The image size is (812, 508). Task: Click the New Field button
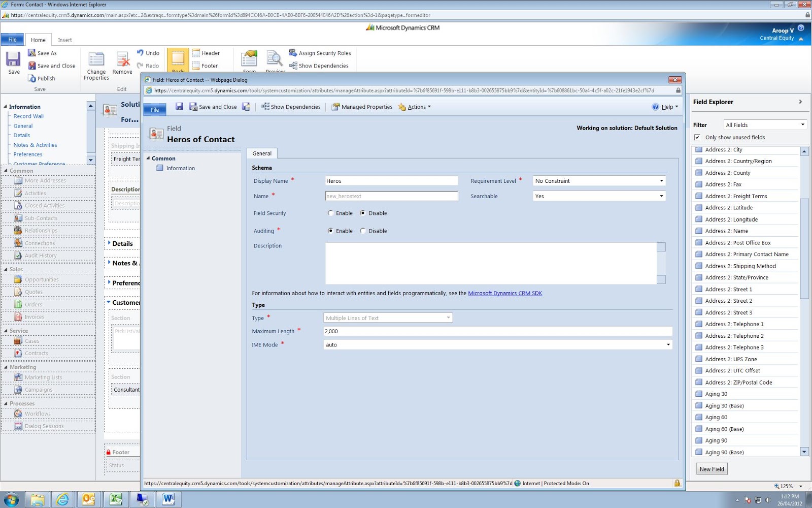[712, 469]
